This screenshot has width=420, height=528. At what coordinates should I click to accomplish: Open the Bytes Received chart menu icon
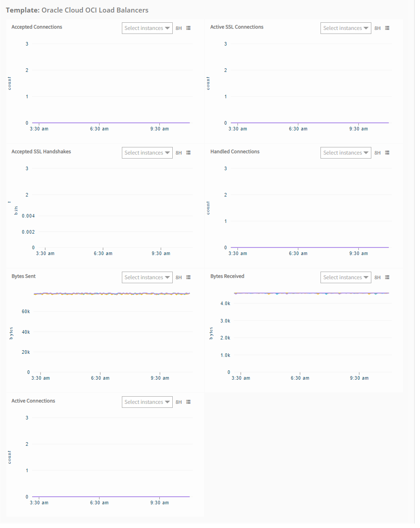click(387, 277)
